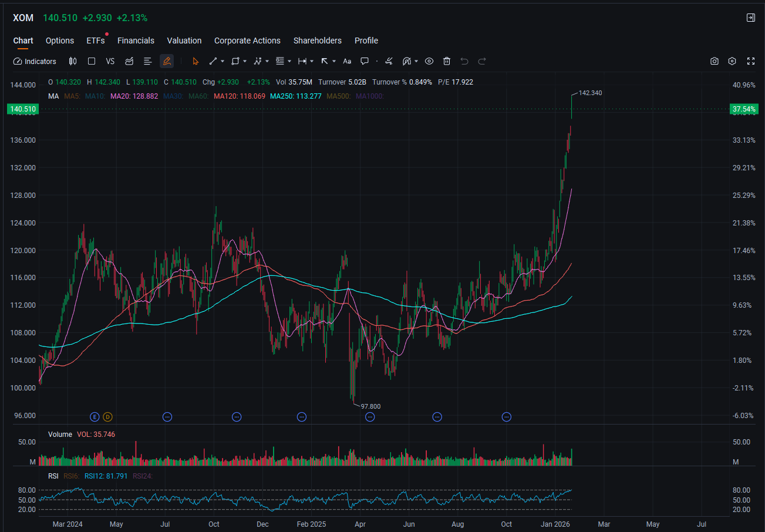Toggle the MA20 moving average line
Image resolution: width=765 pixels, height=532 pixels.
click(134, 96)
